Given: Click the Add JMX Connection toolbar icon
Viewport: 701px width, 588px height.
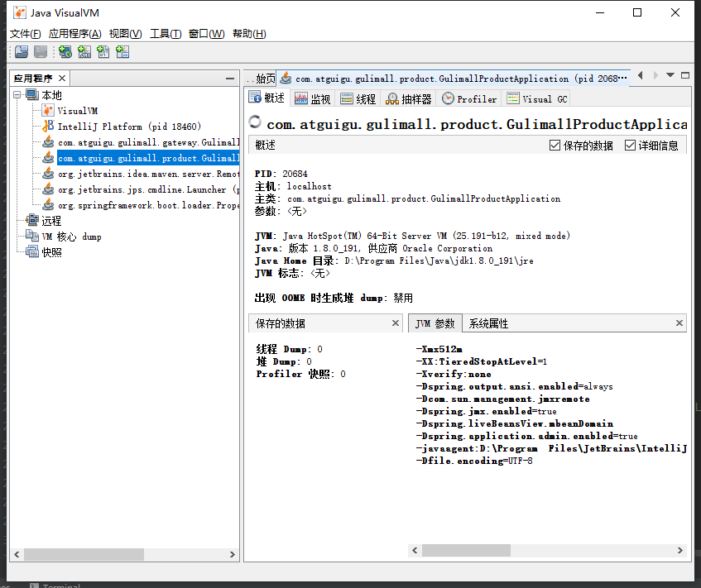Looking at the screenshot, I should point(84,52).
